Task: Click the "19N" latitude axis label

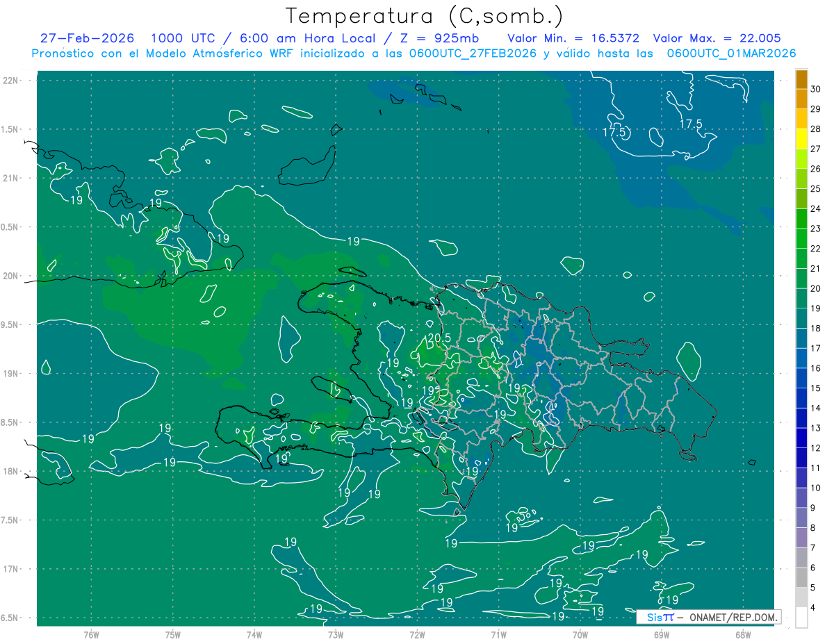Action: [11, 374]
